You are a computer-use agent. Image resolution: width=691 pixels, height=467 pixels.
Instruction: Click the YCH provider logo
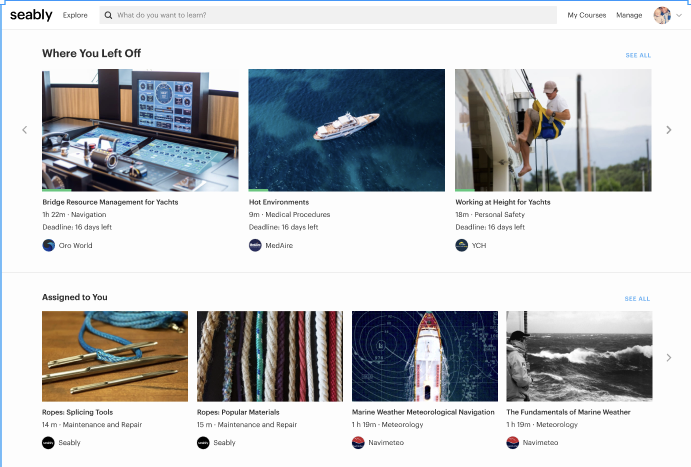461,245
